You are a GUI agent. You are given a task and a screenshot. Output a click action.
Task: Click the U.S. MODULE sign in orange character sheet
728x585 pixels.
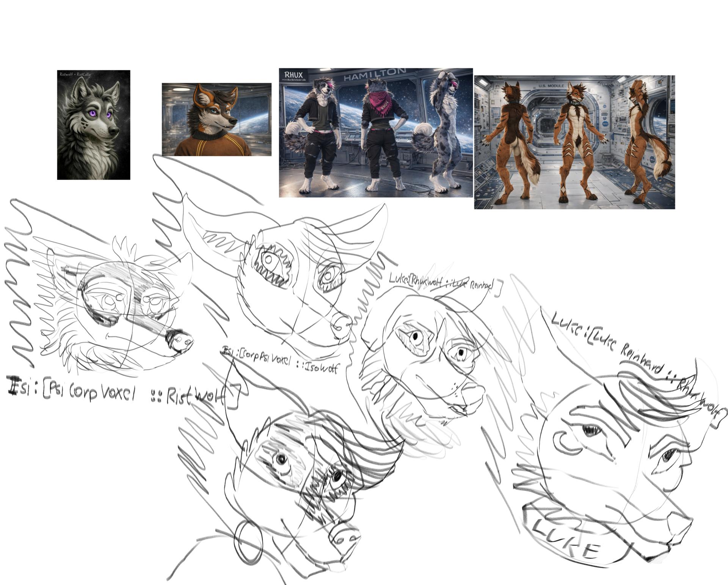click(x=551, y=86)
